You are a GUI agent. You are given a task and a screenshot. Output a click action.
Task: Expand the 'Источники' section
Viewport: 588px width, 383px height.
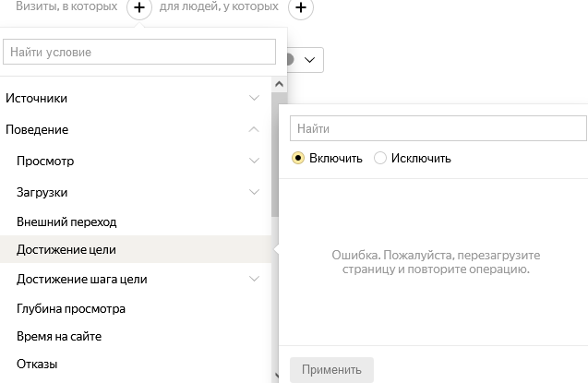[254, 98]
